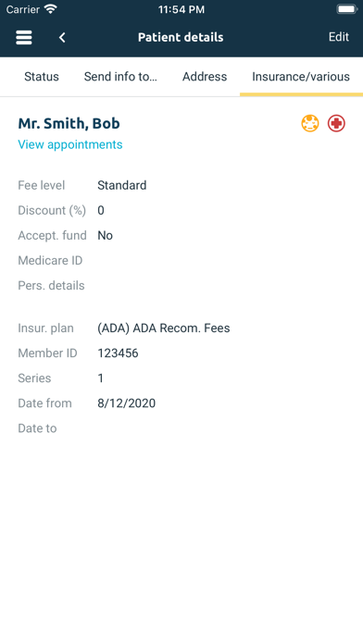This screenshot has height=644, width=363.
Task: Tap the Accept. fund No value
Action: [105, 235]
